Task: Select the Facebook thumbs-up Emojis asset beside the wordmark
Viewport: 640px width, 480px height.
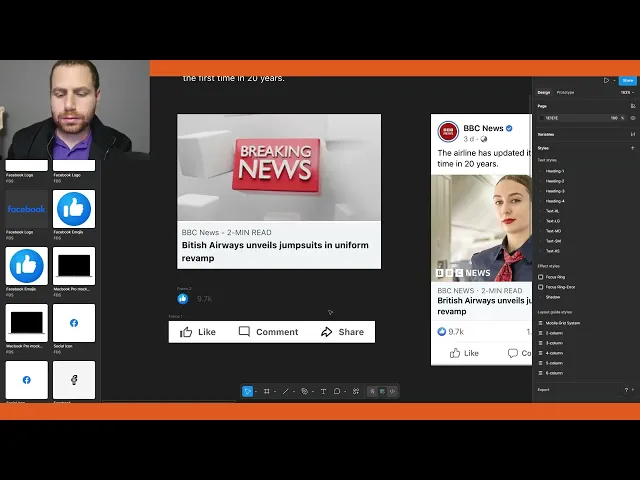Action: [x=74, y=209]
